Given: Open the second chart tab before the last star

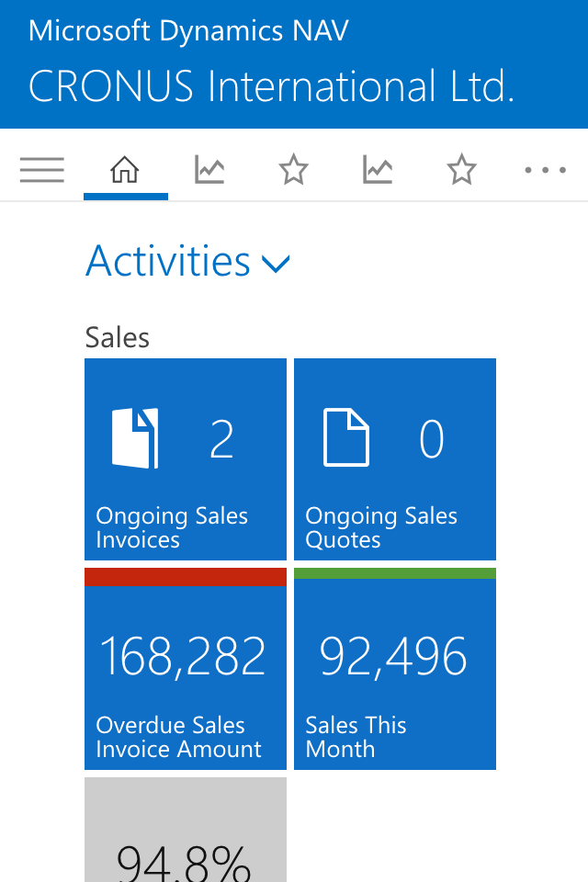Looking at the screenshot, I should [x=378, y=169].
